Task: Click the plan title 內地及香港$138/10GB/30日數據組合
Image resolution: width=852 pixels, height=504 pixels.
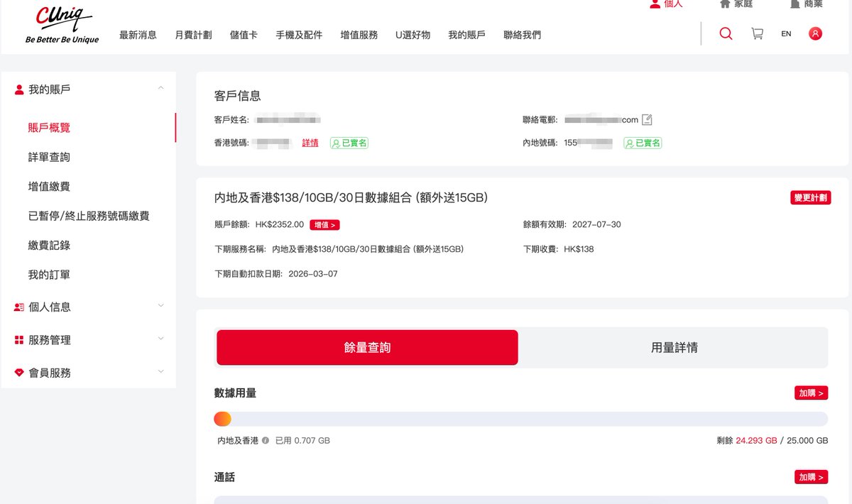Action: [x=351, y=197]
